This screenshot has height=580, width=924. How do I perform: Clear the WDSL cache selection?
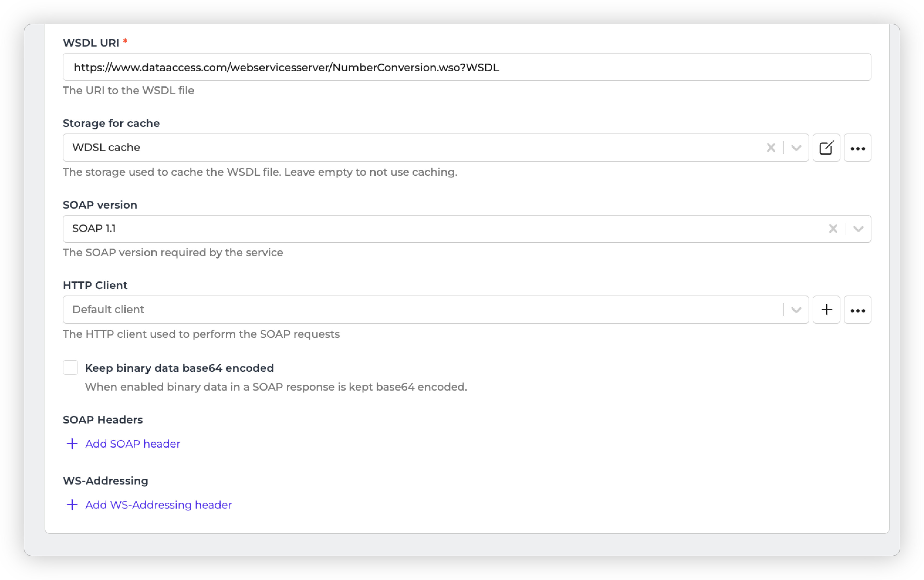click(771, 148)
